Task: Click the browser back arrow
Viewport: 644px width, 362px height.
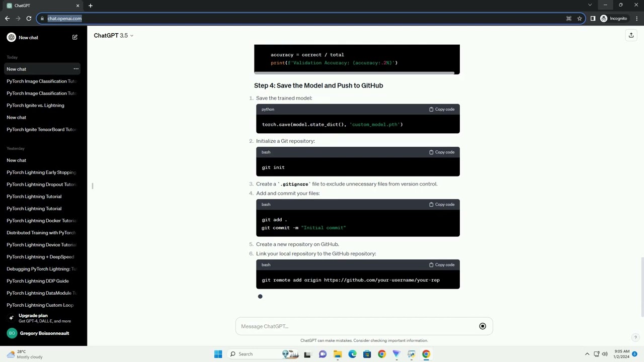Action: [x=7, y=19]
